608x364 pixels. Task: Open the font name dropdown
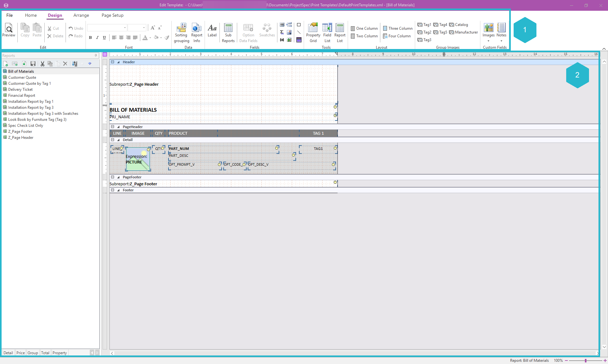pyautogui.click(x=125, y=28)
